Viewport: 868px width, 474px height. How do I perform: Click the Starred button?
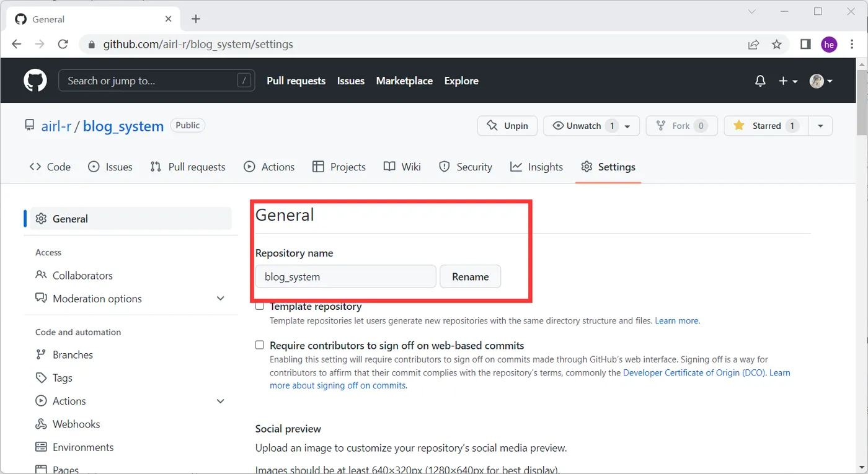(x=766, y=126)
